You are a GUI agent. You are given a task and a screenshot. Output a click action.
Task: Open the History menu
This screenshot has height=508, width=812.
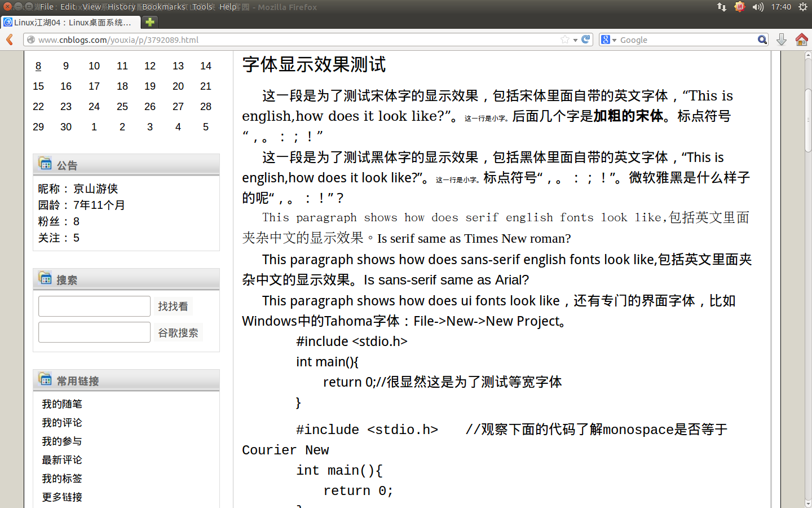coord(121,7)
